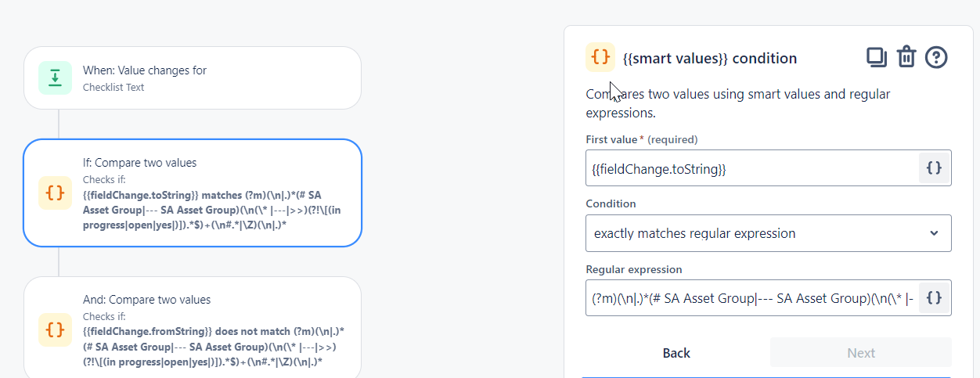This screenshot has height=378, width=980.
Task: Click the green trigger icon on When card
Action: [55, 77]
